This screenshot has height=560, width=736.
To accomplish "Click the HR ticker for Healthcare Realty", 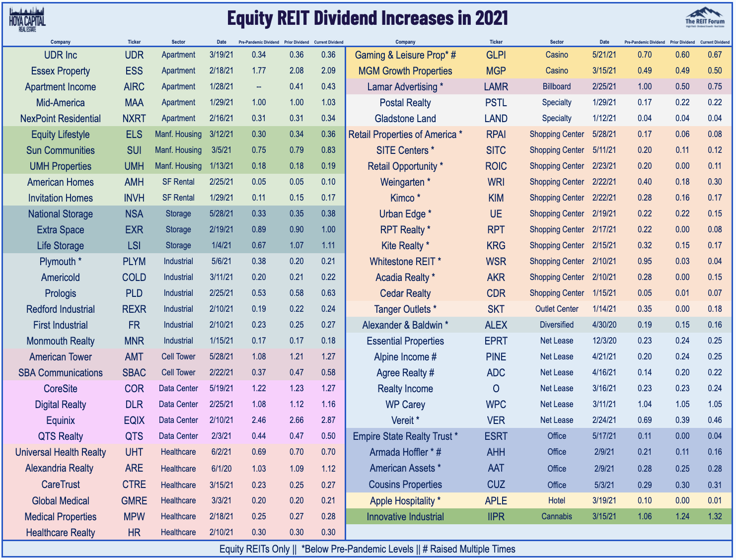I will (134, 533).
